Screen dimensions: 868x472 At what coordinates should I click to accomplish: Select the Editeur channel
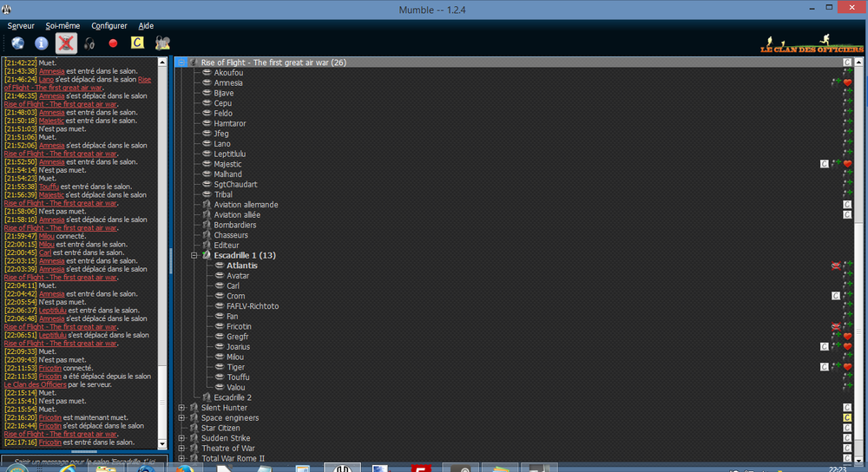click(227, 246)
